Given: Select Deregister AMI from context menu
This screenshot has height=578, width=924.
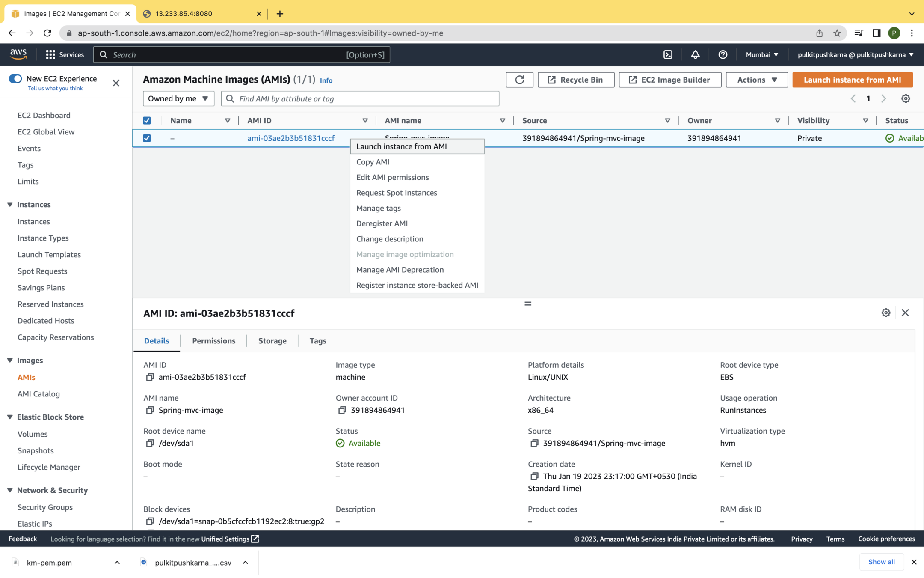Looking at the screenshot, I should pos(382,223).
